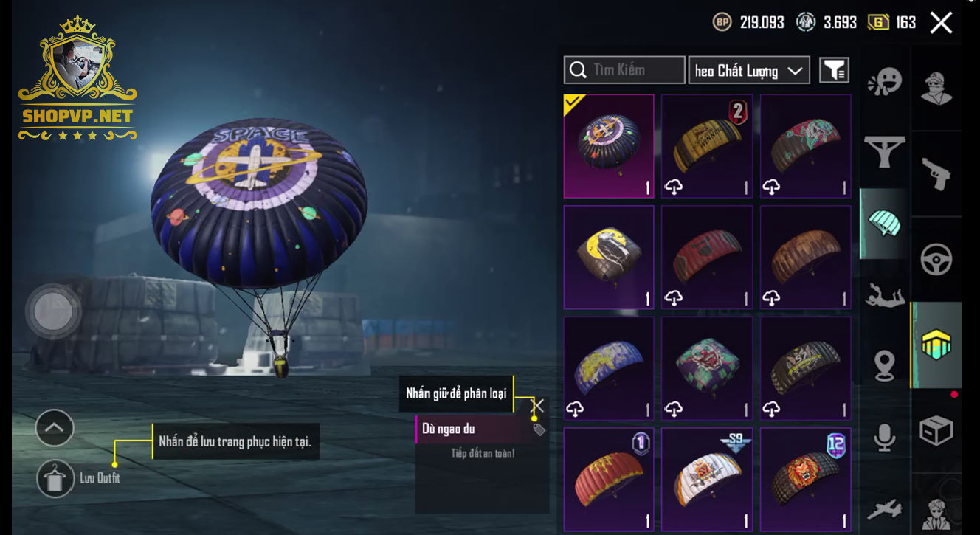Expand the up-chevron circle button

coord(55,427)
